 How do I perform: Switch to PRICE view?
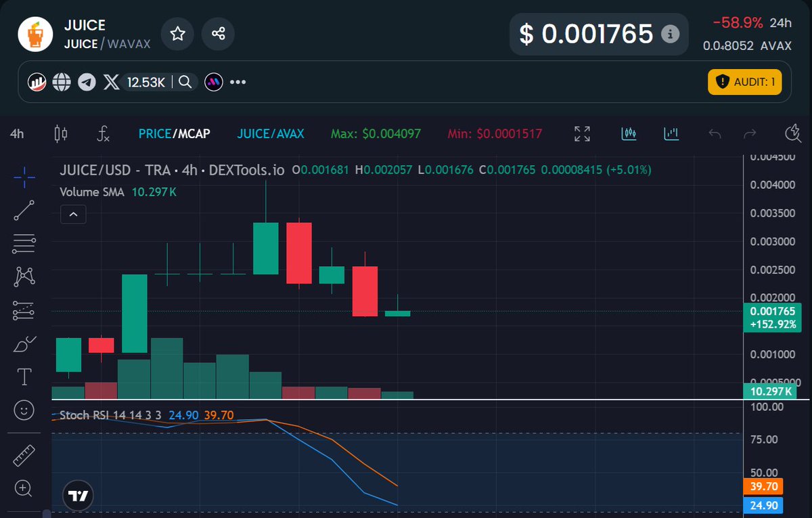click(x=154, y=134)
